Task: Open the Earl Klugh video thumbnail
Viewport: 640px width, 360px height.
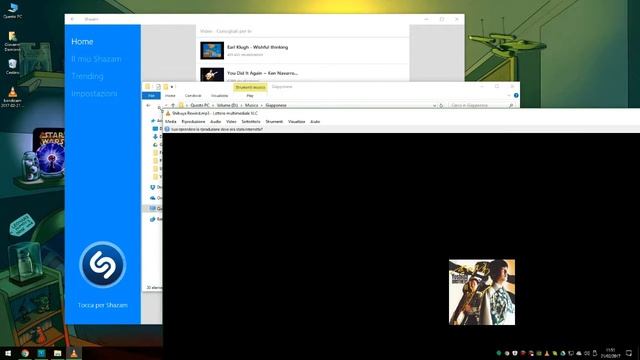Action: (212, 50)
